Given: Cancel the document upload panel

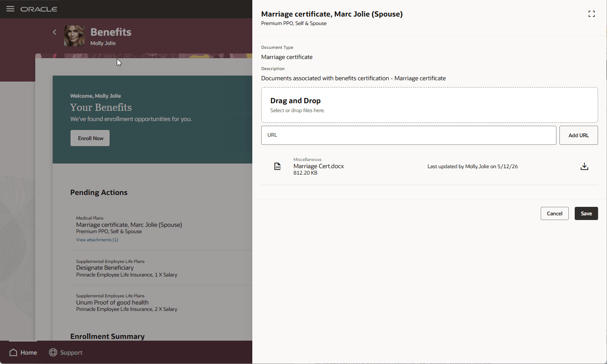Looking at the screenshot, I should tap(554, 214).
